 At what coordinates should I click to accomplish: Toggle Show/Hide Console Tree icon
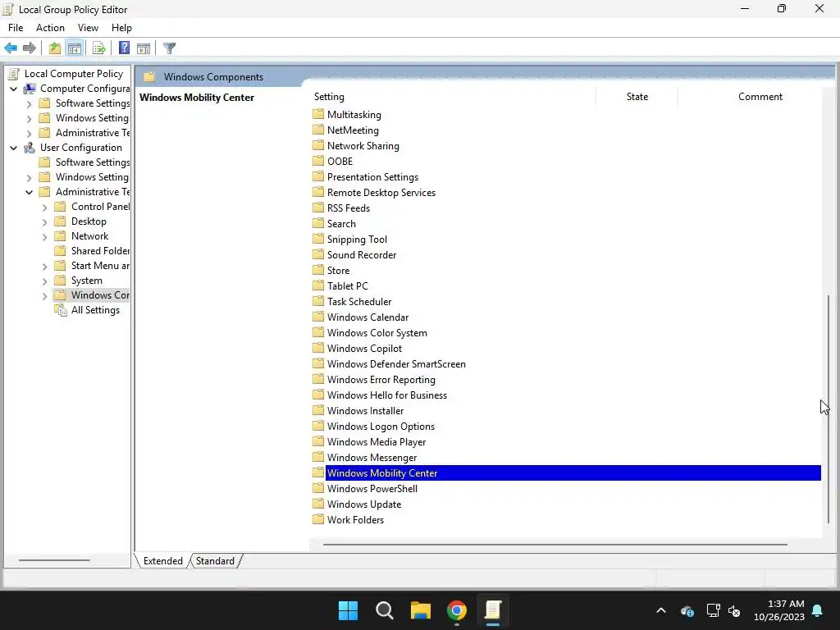pyautogui.click(x=75, y=48)
